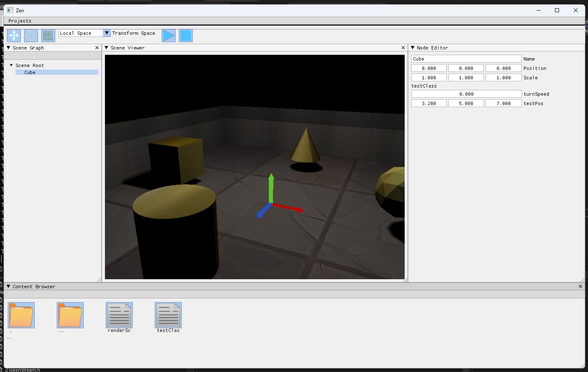Maximize the Zen window
The width and height of the screenshot is (588, 372).
pos(557,10)
